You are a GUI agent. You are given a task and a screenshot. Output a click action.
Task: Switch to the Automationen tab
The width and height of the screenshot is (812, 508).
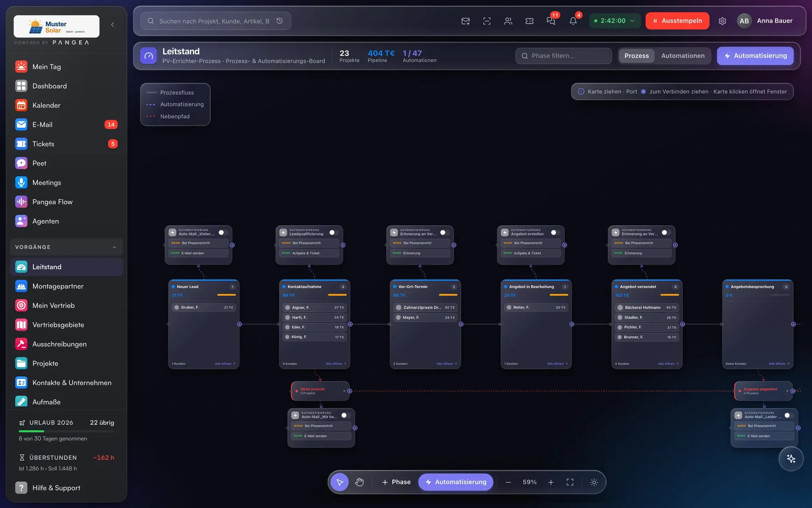click(x=682, y=56)
